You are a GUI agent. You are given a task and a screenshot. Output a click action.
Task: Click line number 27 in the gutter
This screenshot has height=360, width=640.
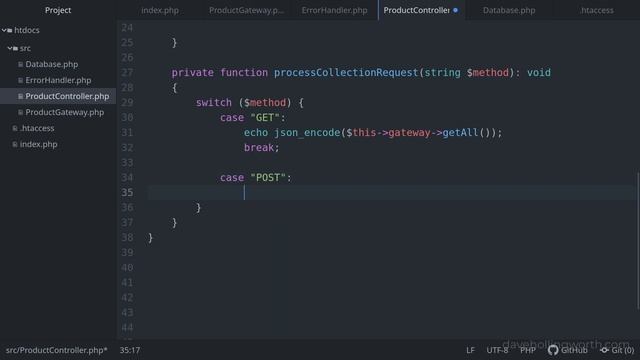(127, 72)
